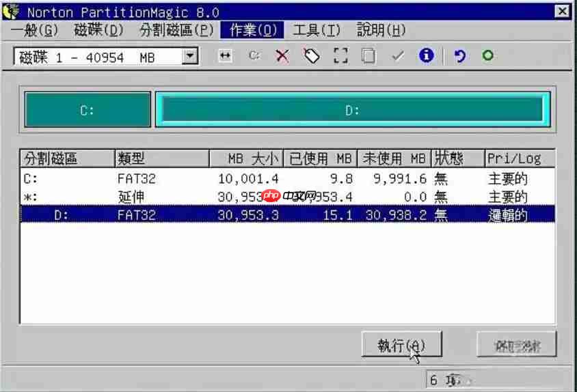Click the 15.1 used MB value
This screenshot has height=392, width=577.
coord(338,215)
